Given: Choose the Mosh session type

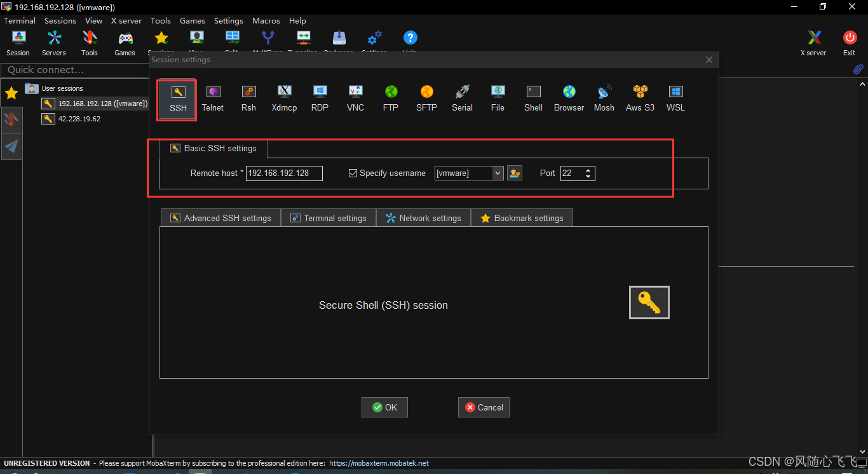Looking at the screenshot, I should pyautogui.click(x=604, y=100).
